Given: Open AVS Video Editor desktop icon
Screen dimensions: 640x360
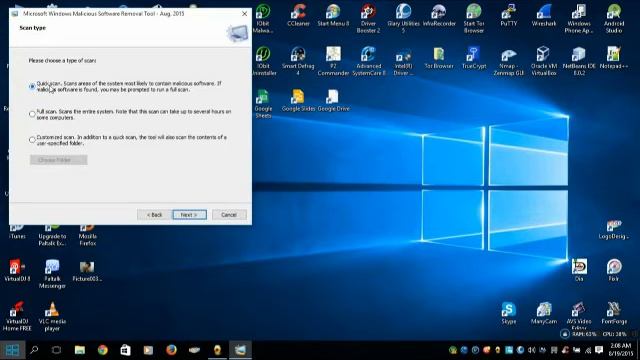Looking at the screenshot, I should click(579, 316).
